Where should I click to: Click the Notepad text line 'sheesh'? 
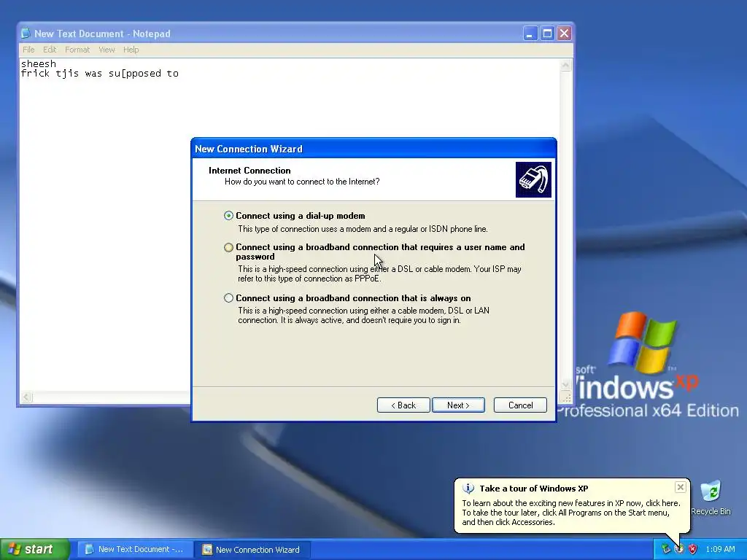click(x=39, y=64)
